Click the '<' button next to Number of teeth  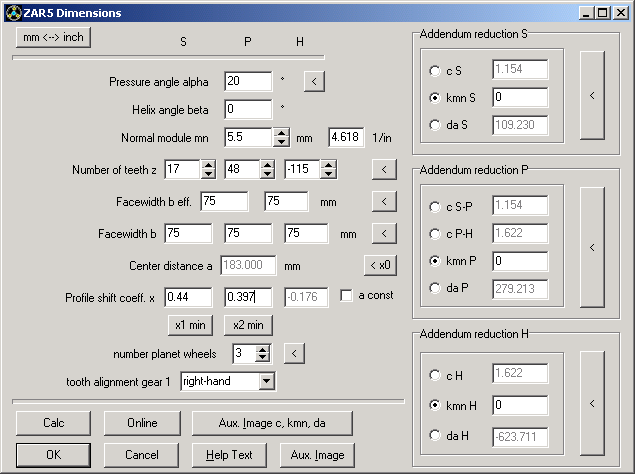383,169
